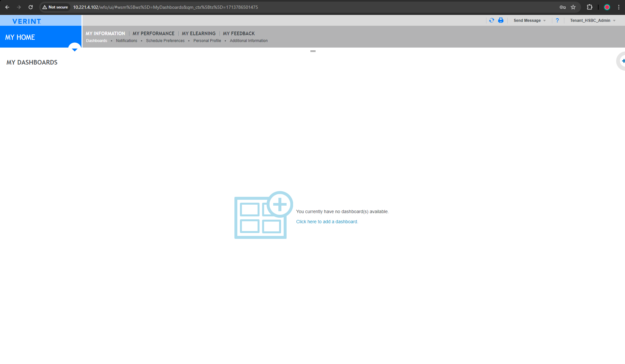Click the large add-dashboard illustration icon
Image resolution: width=625 pixels, height=364 pixels.
(x=263, y=215)
